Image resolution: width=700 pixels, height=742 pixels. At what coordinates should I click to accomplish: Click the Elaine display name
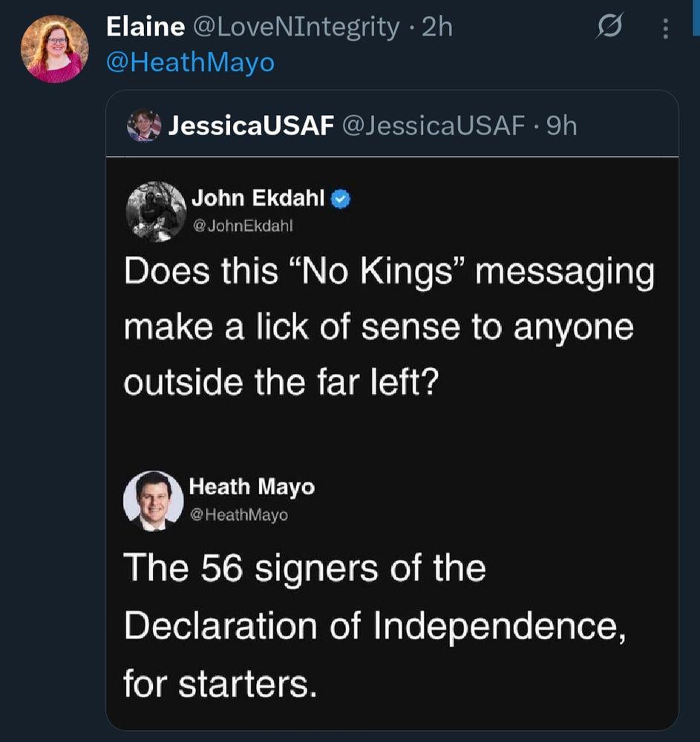coord(145,27)
